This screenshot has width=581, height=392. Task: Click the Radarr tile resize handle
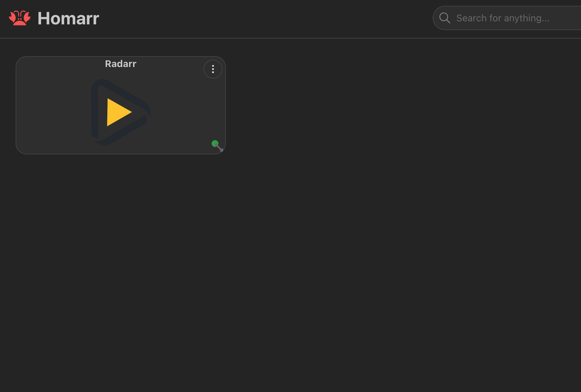click(221, 149)
